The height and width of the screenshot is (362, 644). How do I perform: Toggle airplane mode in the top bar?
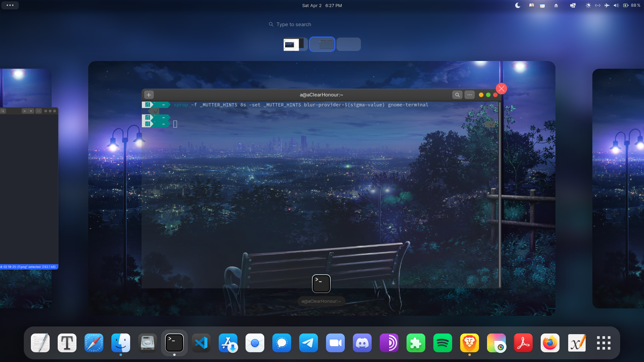608,5
